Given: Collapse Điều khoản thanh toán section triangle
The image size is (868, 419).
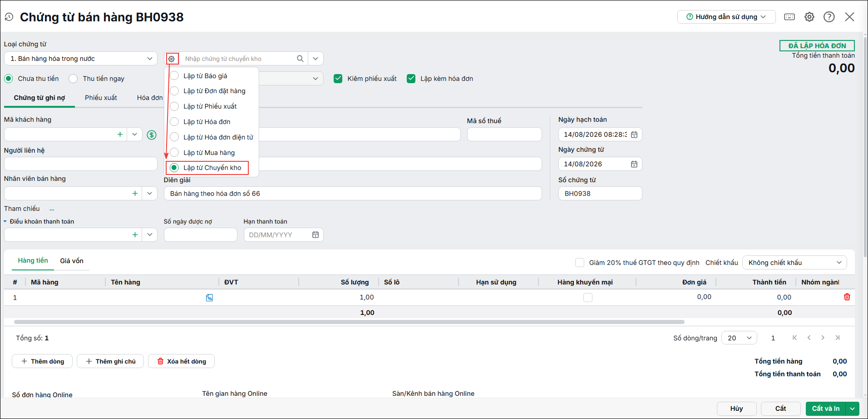Looking at the screenshot, I should point(5,222).
